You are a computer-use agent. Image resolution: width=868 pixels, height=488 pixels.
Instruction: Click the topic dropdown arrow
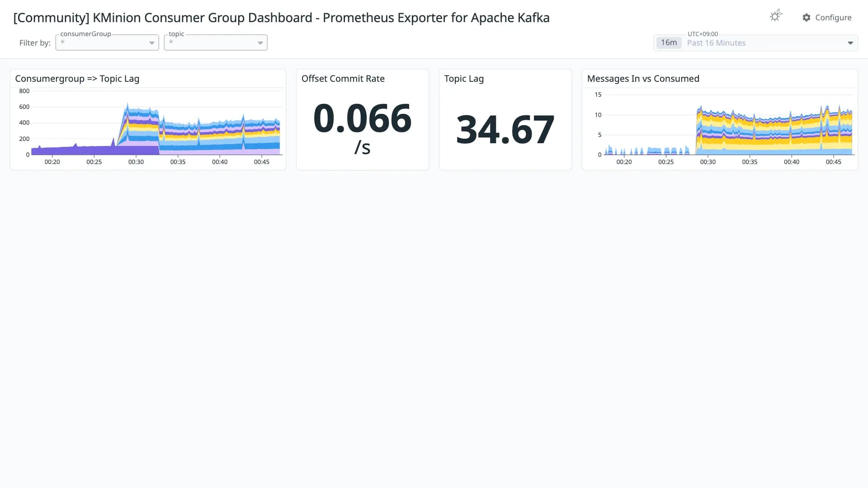(260, 43)
